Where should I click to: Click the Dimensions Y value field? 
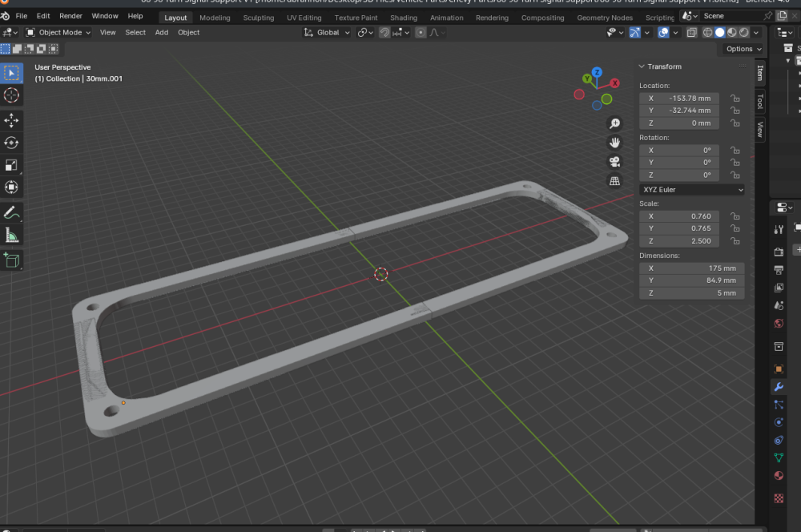(692, 280)
